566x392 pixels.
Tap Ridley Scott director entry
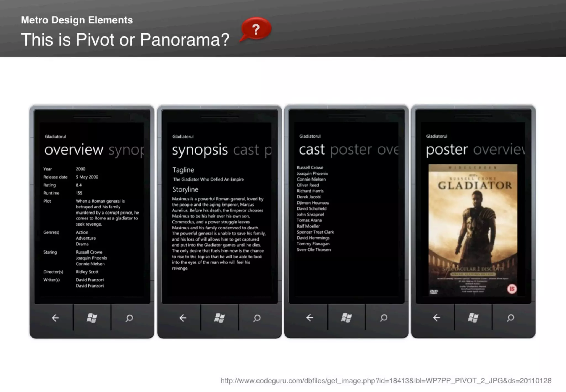tap(87, 272)
